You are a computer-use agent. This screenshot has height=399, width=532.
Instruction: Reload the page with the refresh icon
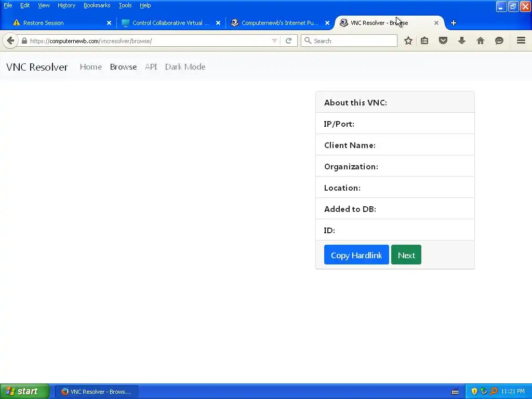tap(289, 41)
